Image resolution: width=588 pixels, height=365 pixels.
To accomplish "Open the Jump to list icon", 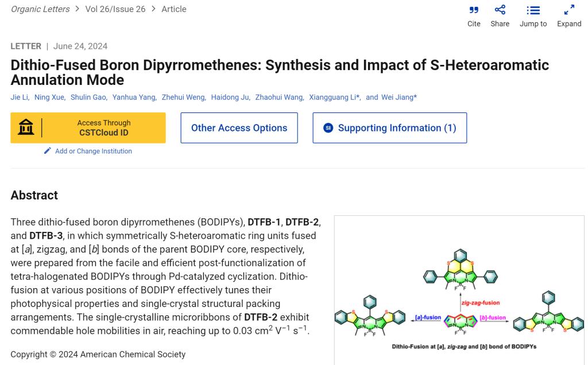I will click(533, 10).
